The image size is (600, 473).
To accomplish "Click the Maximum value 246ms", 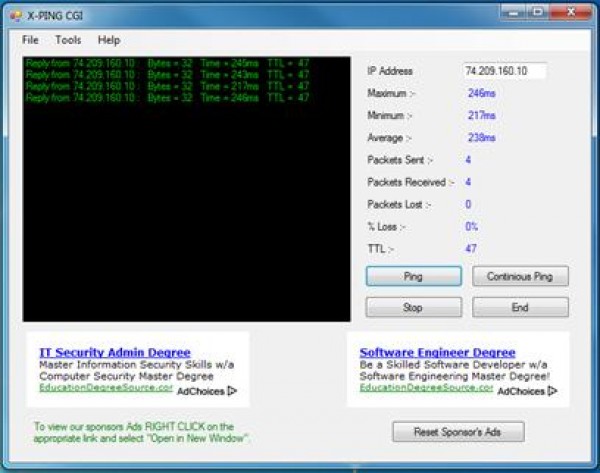I will click(482, 93).
